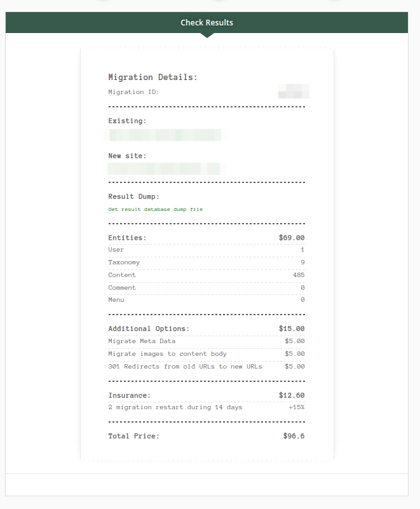This screenshot has width=420, height=509.
Task: Click the blurred Migration ID value
Action: (x=294, y=92)
